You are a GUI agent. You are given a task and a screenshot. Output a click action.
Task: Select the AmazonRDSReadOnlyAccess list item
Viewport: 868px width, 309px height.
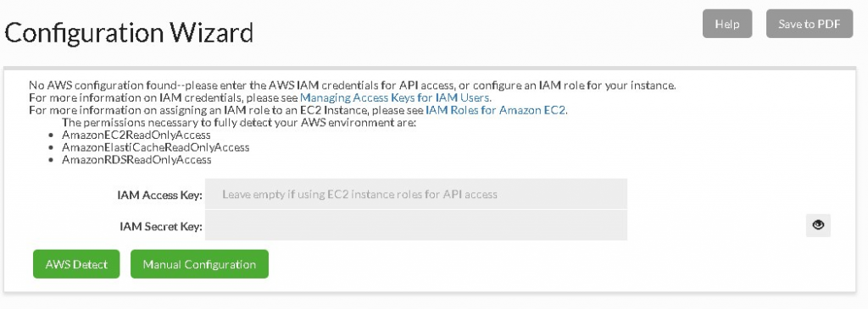[136, 160]
